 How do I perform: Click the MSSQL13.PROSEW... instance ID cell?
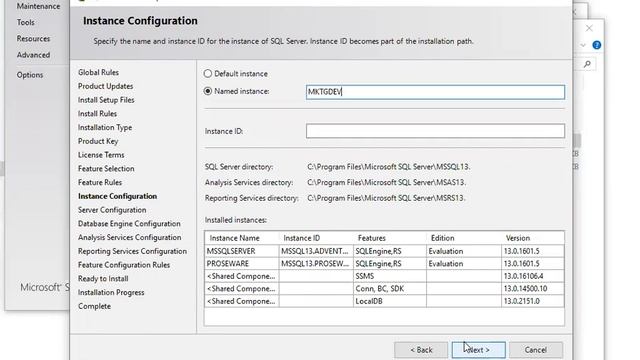[x=315, y=264]
